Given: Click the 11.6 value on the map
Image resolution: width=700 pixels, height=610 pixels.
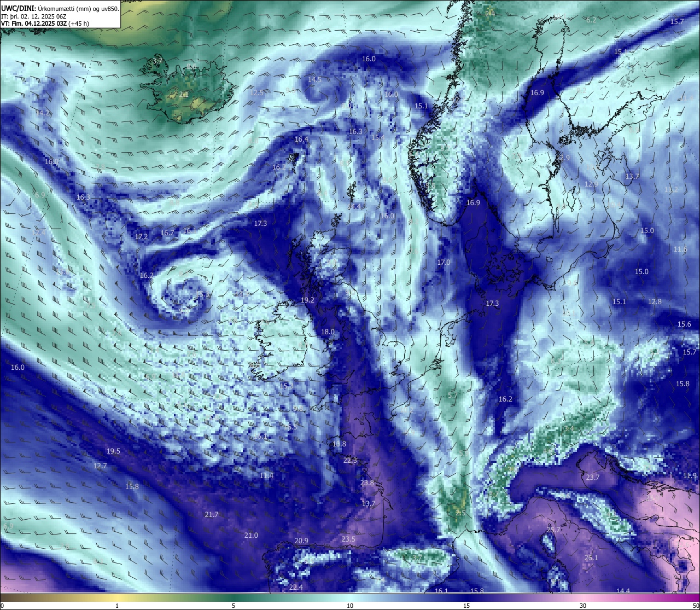Looking at the screenshot, I should tap(680, 249).
